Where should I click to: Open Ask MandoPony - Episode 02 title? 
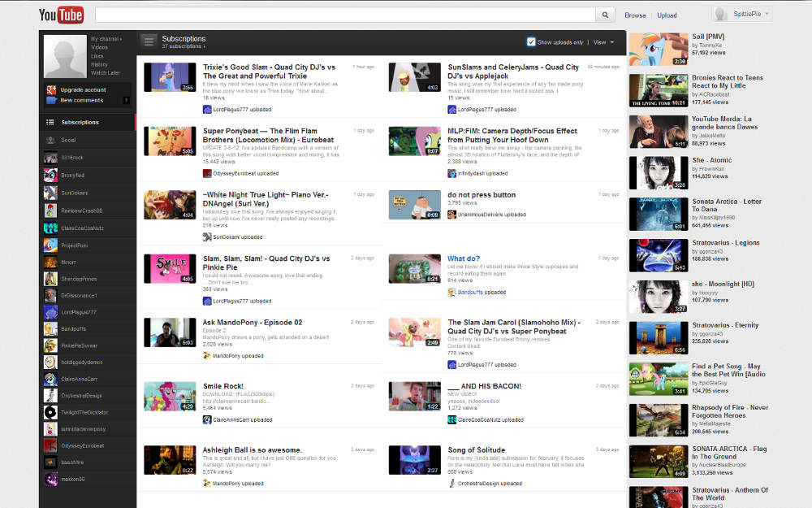[x=253, y=323]
